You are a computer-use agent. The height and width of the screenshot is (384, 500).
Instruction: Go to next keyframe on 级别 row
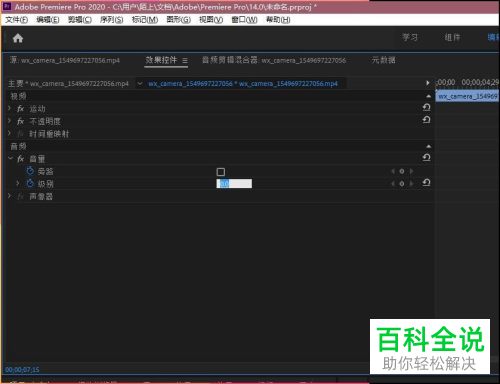point(411,183)
